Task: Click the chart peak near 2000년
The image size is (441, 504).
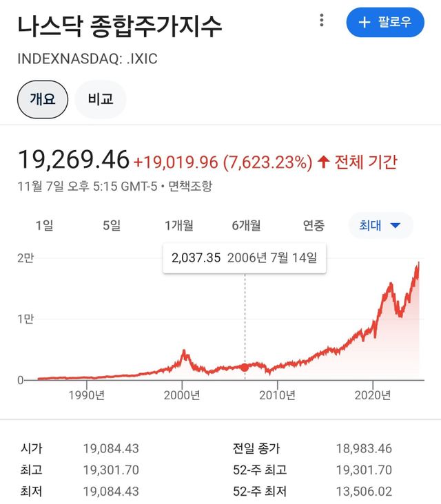Action: [183, 352]
